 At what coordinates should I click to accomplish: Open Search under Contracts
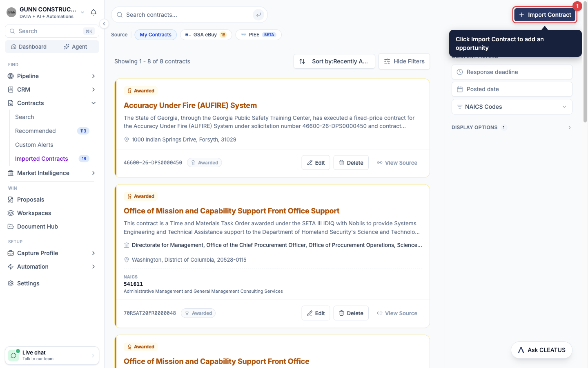click(24, 117)
